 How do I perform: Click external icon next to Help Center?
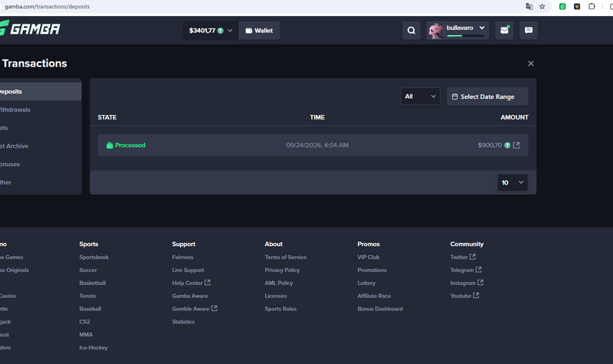point(208,282)
